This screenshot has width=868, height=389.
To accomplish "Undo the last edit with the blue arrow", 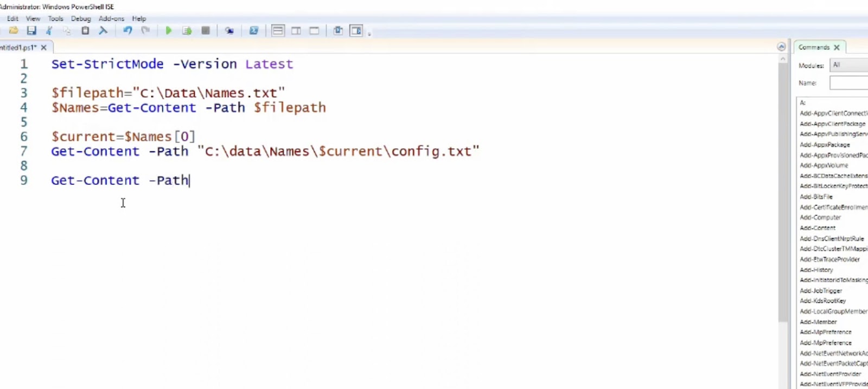I will click(127, 30).
